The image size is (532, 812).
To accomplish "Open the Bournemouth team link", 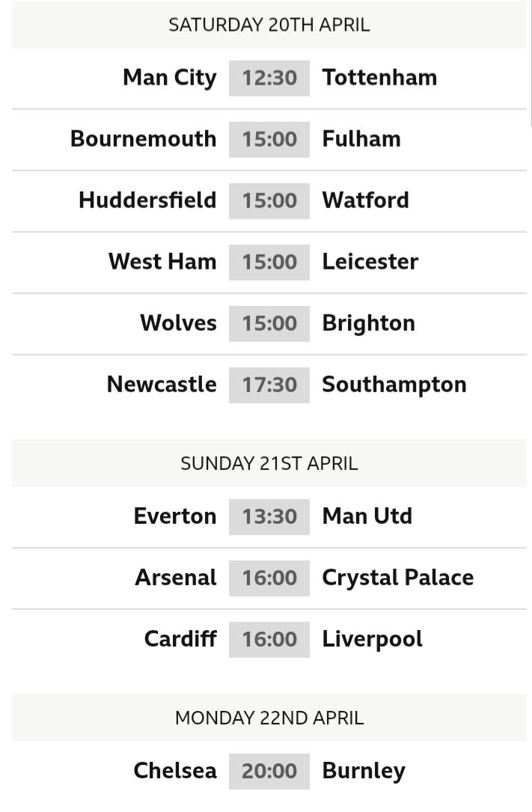I will point(144,138).
